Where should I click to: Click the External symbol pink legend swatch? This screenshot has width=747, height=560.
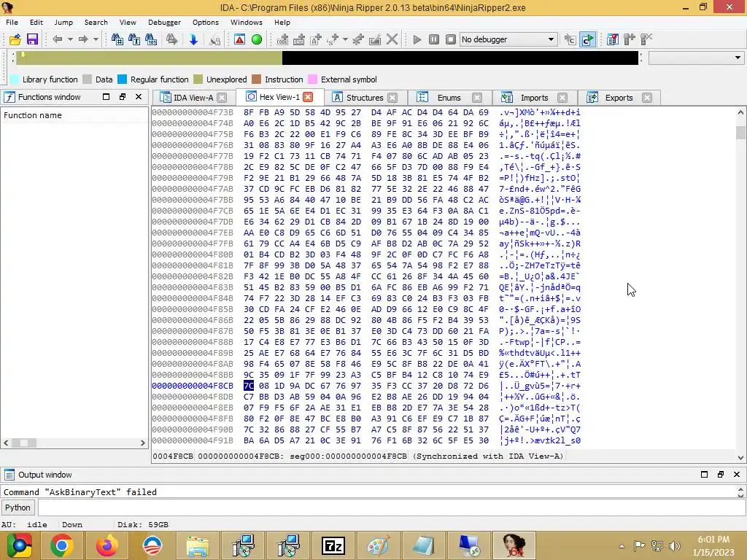312,79
